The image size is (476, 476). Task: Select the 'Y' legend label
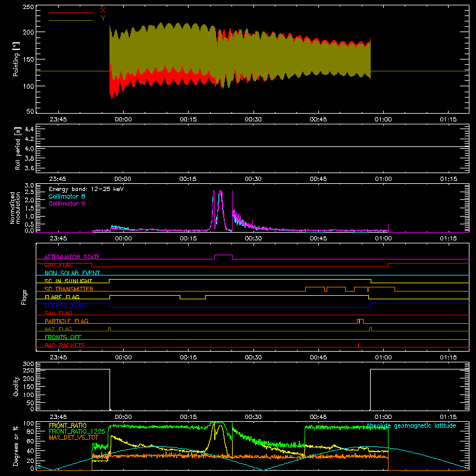(103, 18)
